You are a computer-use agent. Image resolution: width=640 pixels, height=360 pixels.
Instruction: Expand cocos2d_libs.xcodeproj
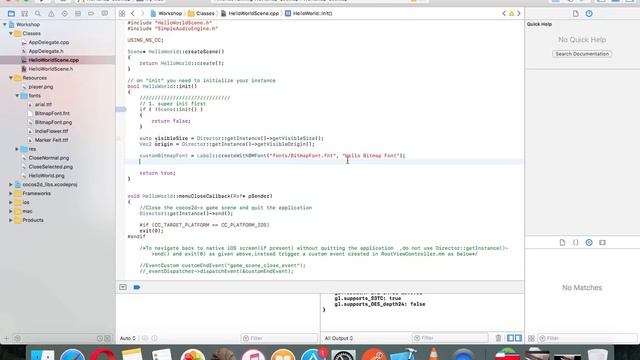click(11, 184)
